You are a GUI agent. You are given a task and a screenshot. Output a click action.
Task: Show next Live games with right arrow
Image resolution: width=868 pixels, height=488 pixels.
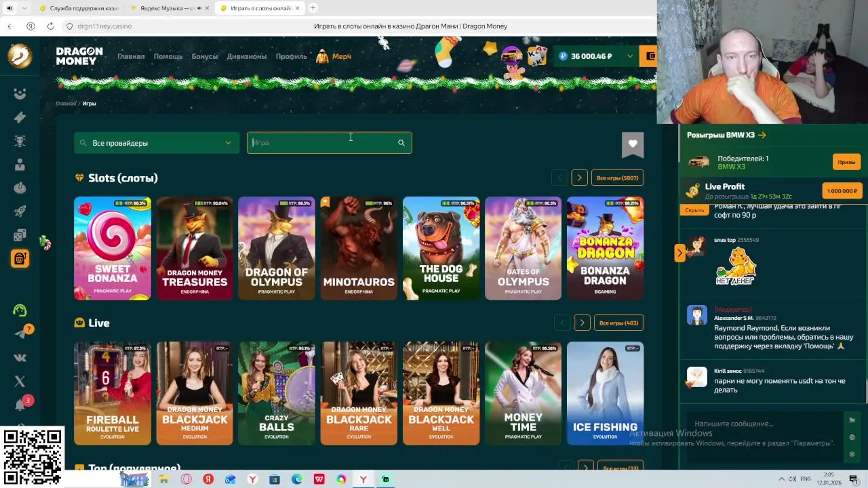(582, 323)
